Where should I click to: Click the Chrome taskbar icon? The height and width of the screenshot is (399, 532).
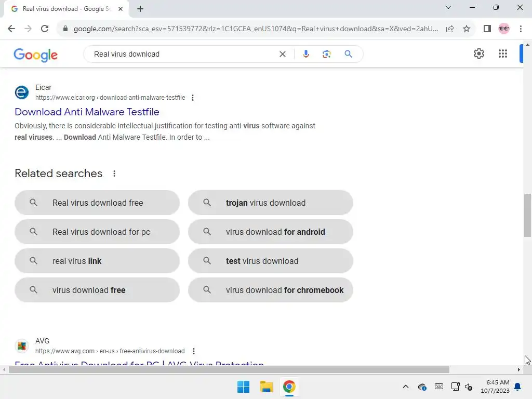(x=289, y=387)
